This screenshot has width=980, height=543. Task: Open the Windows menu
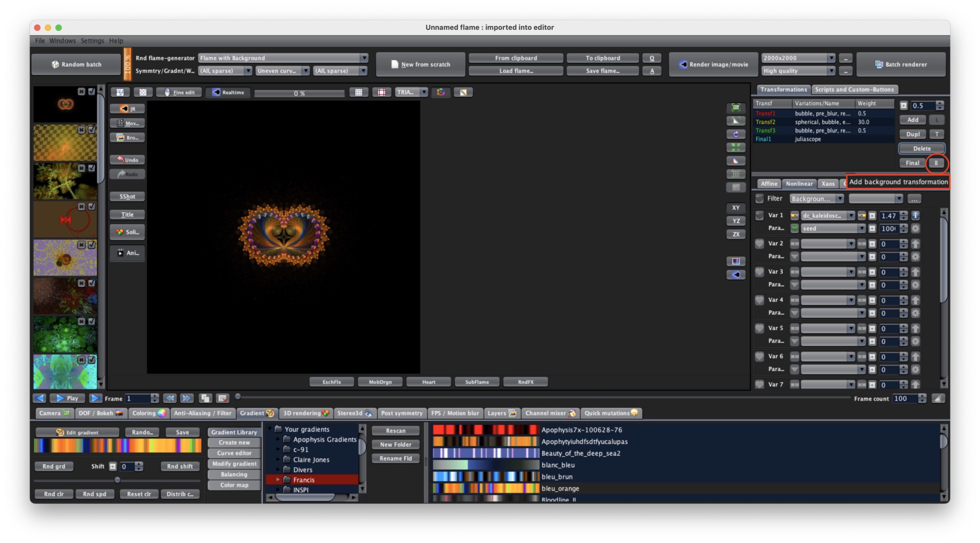pos(62,41)
